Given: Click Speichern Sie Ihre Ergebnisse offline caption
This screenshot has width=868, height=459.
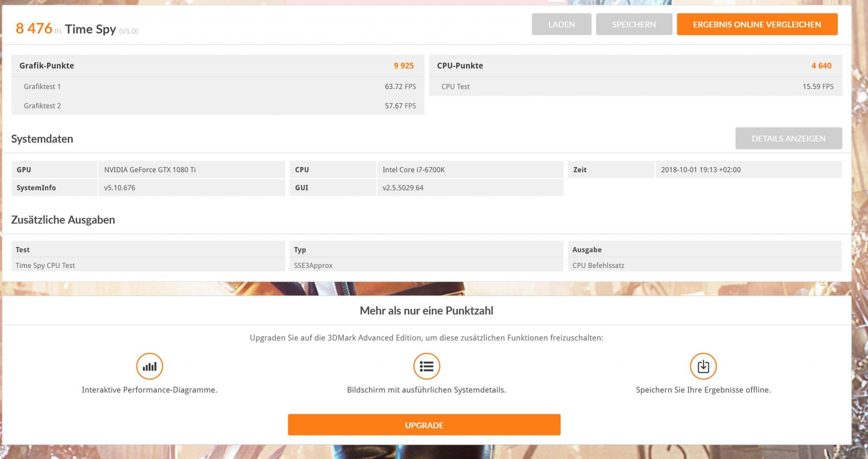Looking at the screenshot, I should pyautogui.click(x=703, y=389).
